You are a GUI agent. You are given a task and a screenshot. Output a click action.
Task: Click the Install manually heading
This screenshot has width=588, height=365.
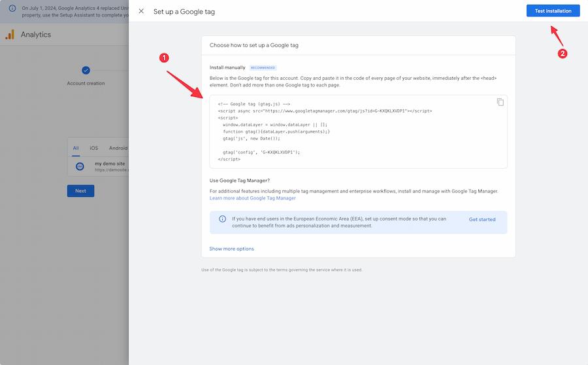(x=227, y=67)
